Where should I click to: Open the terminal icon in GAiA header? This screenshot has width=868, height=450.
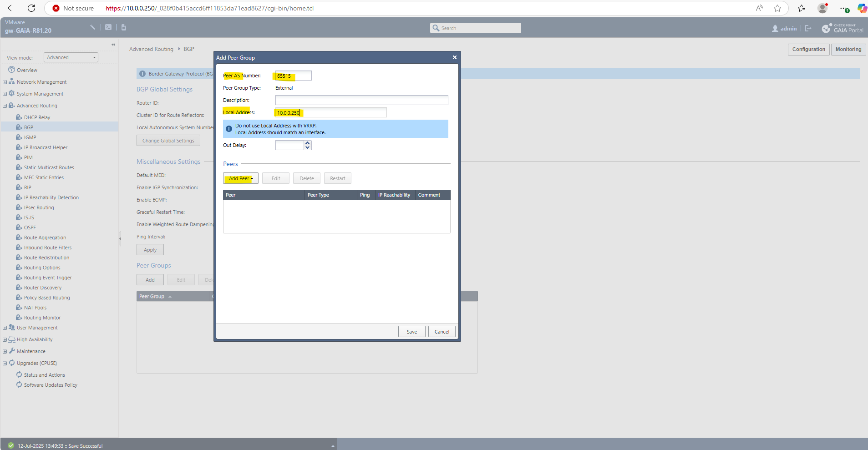[108, 27]
